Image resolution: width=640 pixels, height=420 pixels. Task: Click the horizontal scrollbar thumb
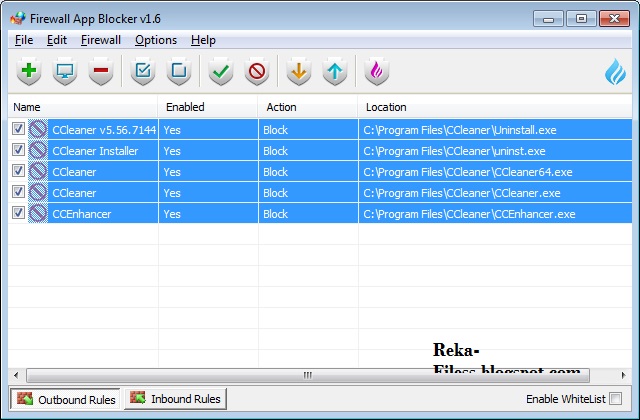308,375
